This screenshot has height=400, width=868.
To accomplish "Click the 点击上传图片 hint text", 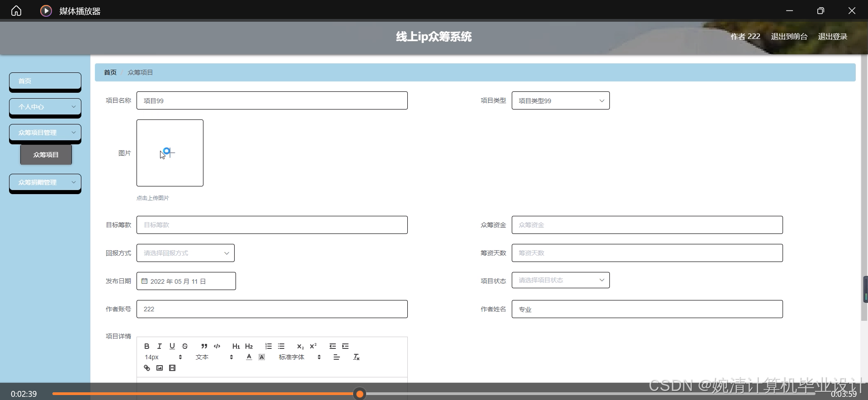I will tap(153, 198).
